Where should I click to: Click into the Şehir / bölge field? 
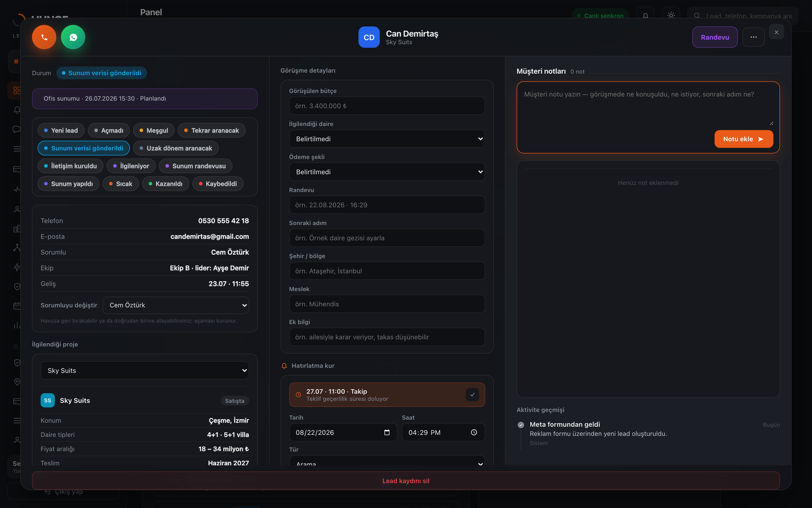[387, 271]
